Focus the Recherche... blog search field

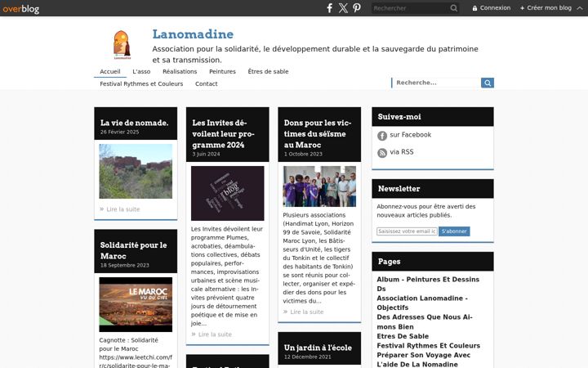pos(436,83)
